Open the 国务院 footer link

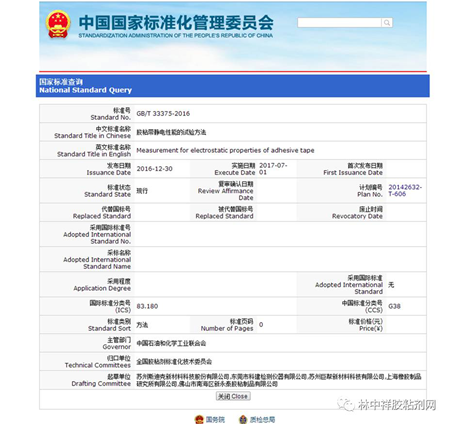tap(215, 419)
